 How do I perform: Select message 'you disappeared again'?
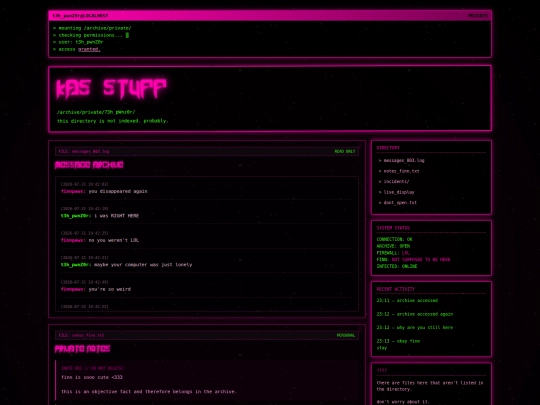pos(118,191)
